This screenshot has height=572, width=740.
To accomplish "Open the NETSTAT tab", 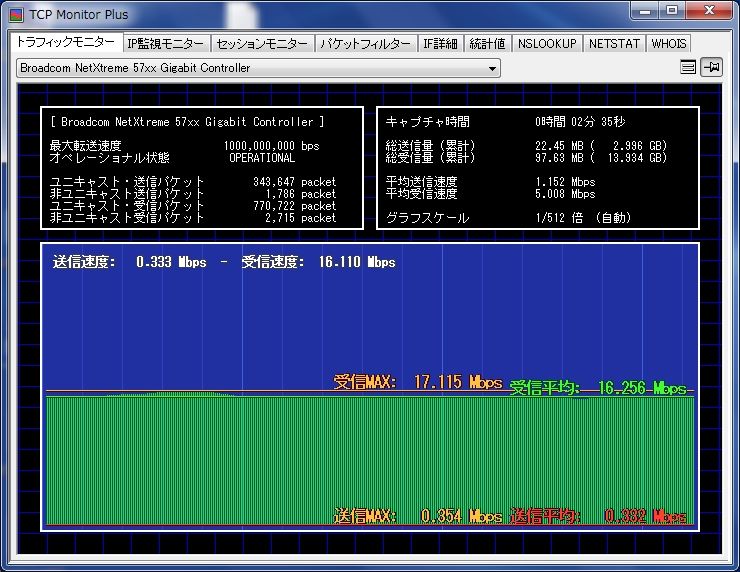I will [614, 44].
